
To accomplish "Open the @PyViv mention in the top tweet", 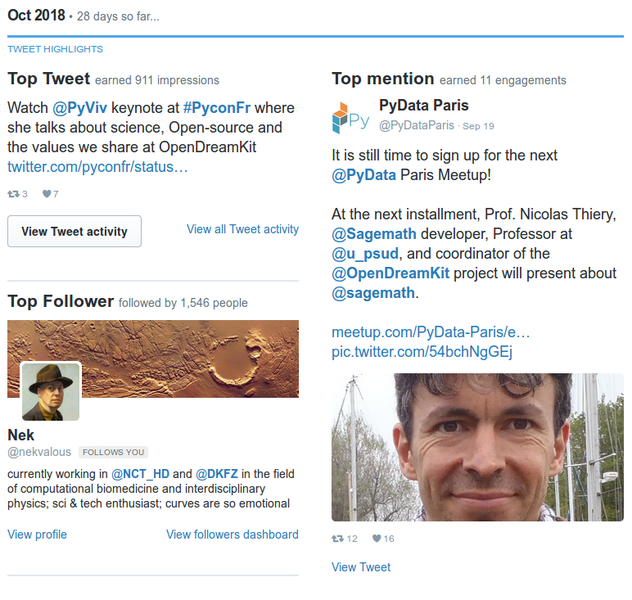I will (x=80, y=108).
